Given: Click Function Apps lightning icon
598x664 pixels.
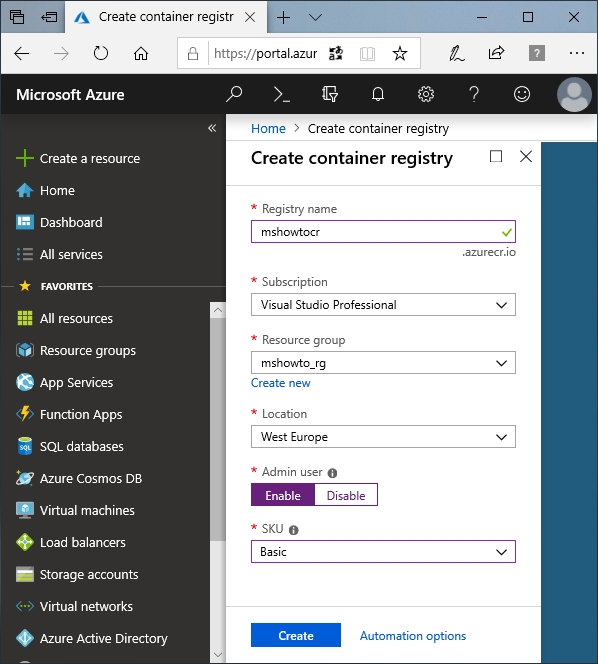Looking at the screenshot, I should [x=25, y=414].
